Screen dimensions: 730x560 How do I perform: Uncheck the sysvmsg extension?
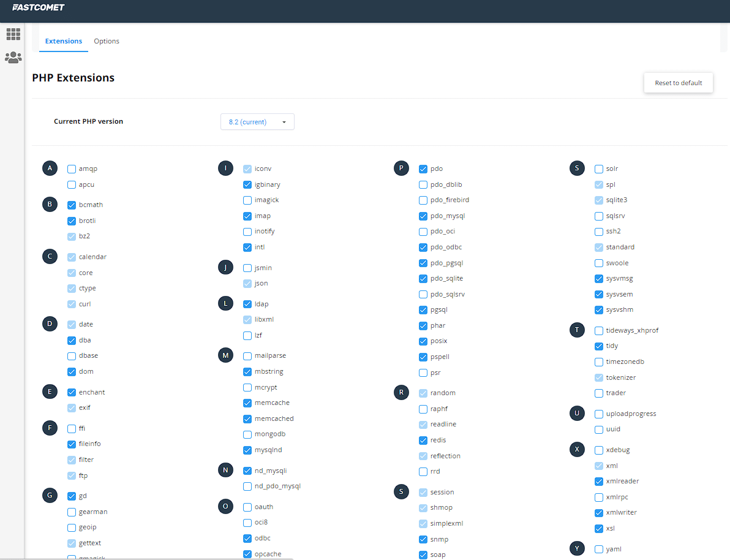point(599,279)
